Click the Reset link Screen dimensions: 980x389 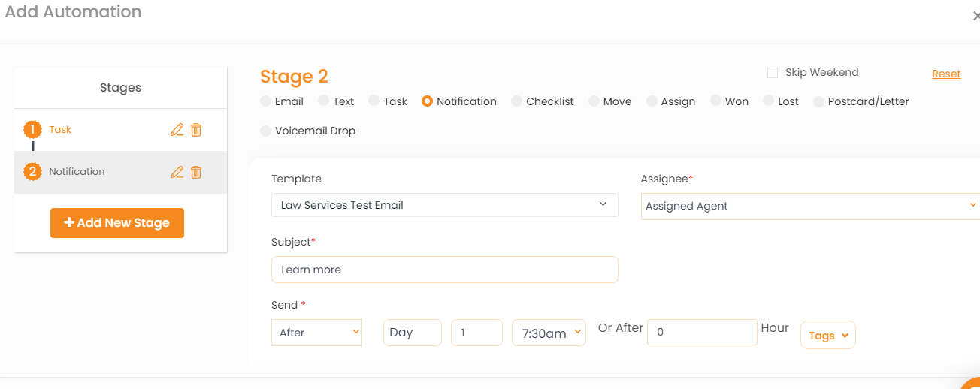[x=946, y=74]
